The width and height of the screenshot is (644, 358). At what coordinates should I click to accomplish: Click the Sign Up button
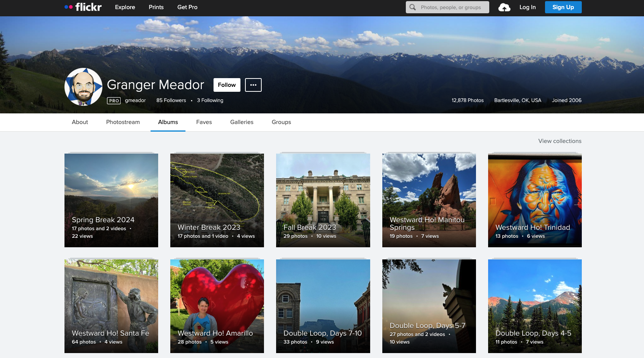click(563, 7)
